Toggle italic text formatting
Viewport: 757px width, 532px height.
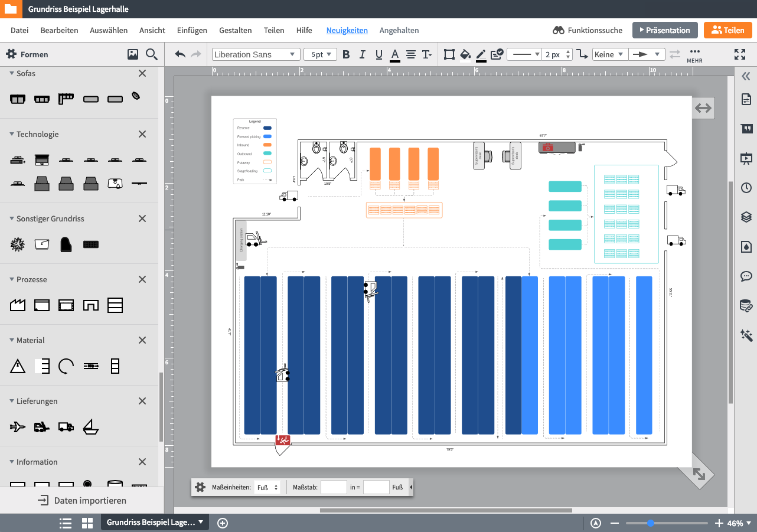pyautogui.click(x=363, y=54)
